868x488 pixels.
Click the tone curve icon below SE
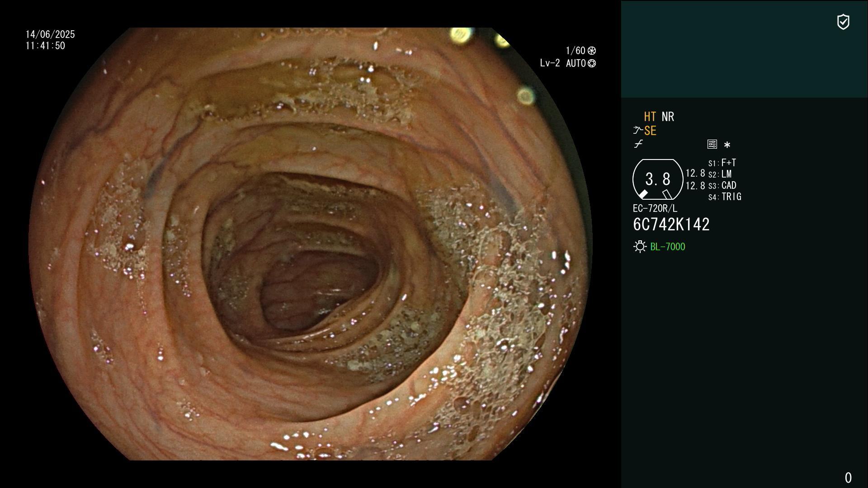[x=638, y=144]
